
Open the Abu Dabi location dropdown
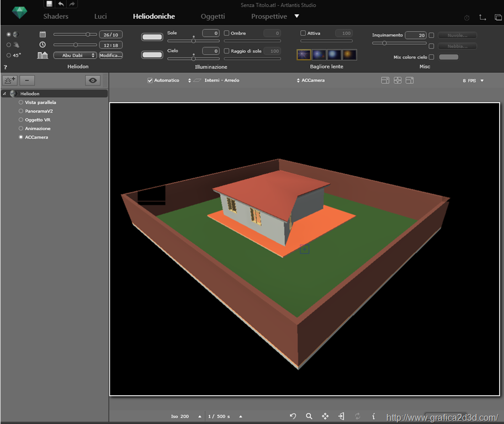(75, 55)
